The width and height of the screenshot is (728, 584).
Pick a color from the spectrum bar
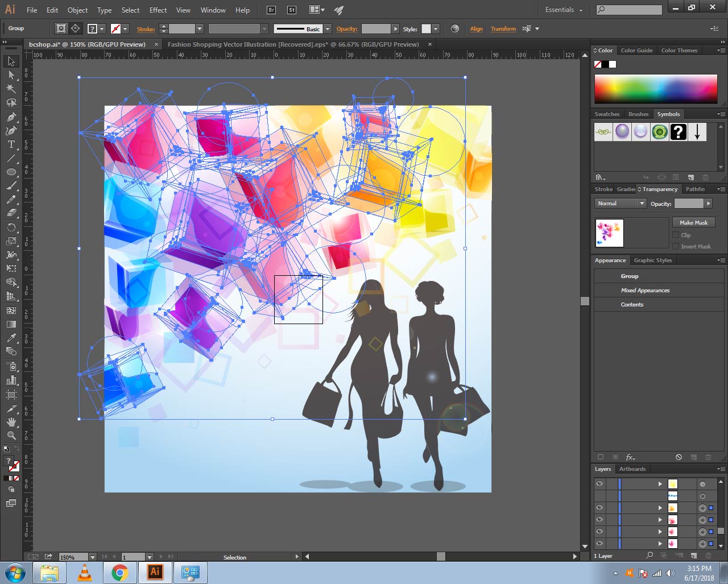tap(655, 89)
